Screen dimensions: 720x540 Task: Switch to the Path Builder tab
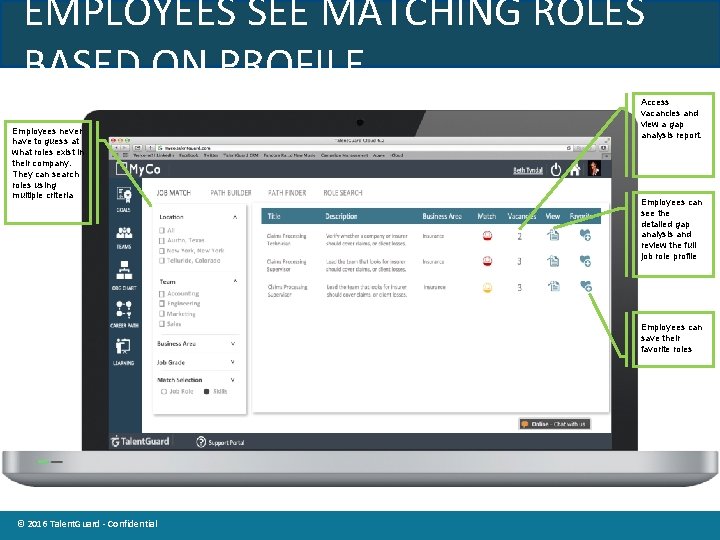[x=231, y=193]
